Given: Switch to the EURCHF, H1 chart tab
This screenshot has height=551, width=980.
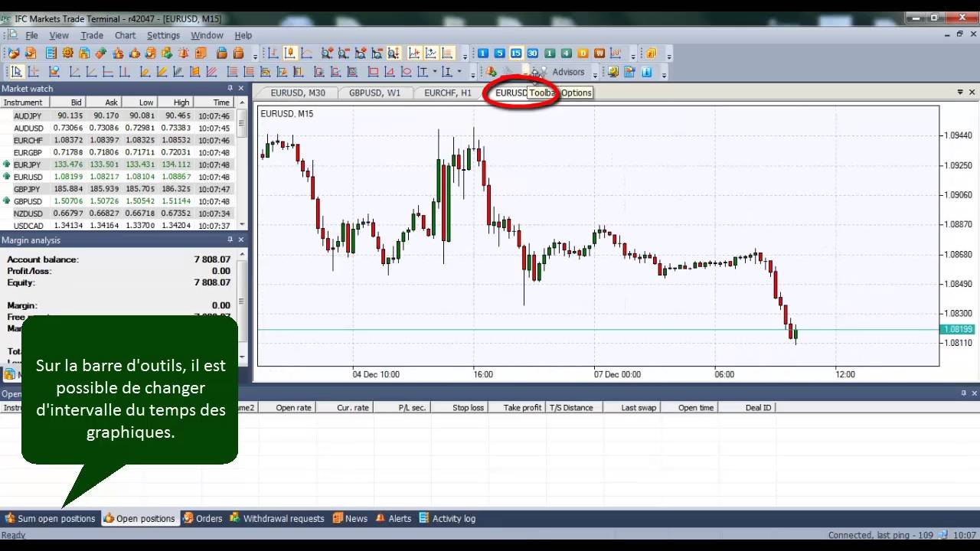Looking at the screenshot, I should (x=448, y=93).
